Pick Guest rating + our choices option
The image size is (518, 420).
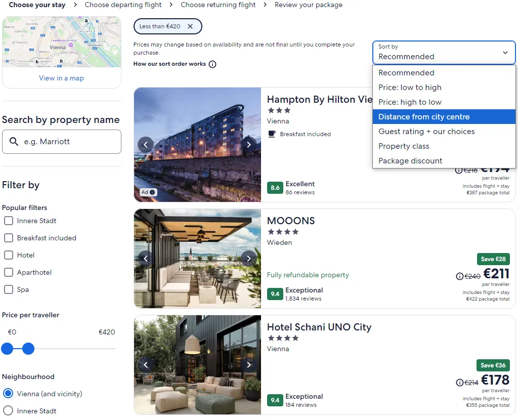[x=426, y=132]
